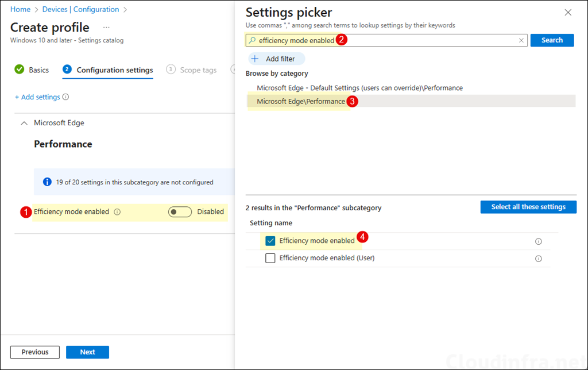Viewport: 588px width, 370px height.
Task: Switch to the Basics tab
Action: 38,70
